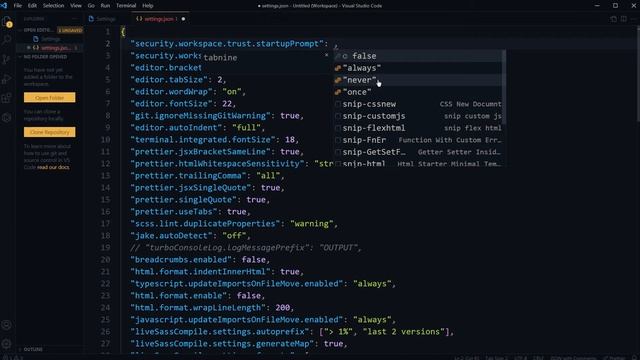Pick the snip-customjs snippet suggestion
This screenshot has width=640, height=360.
tap(418, 116)
